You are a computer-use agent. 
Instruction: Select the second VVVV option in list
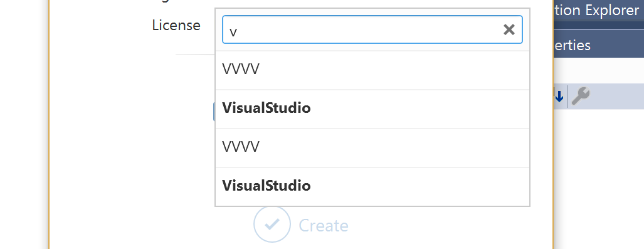pos(372,147)
